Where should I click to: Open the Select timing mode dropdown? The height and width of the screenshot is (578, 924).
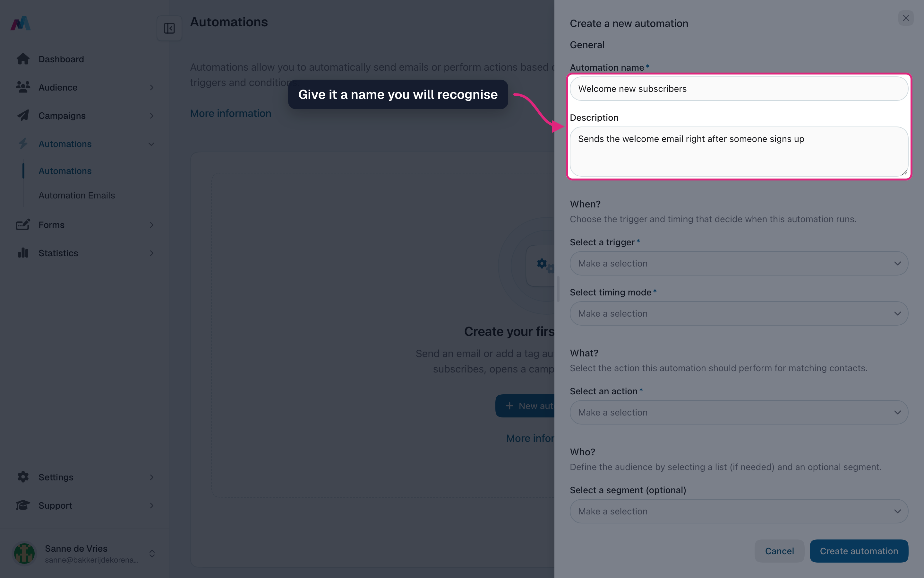point(739,313)
